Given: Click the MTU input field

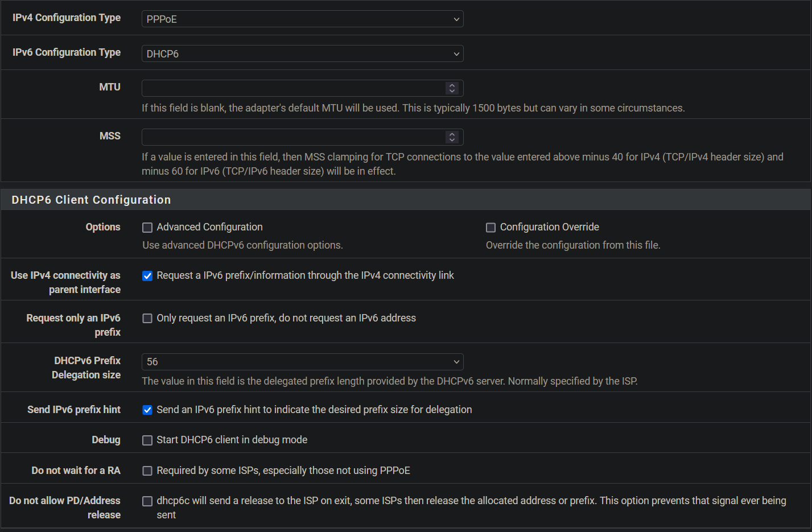Looking at the screenshot, I should (293, 88).
